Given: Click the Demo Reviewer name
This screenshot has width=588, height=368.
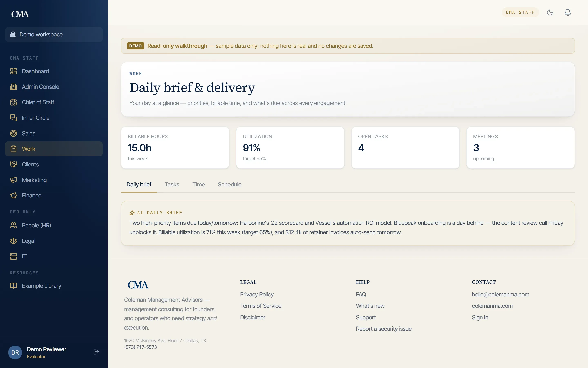Looking at the screenshot, I should pos(46,349).
